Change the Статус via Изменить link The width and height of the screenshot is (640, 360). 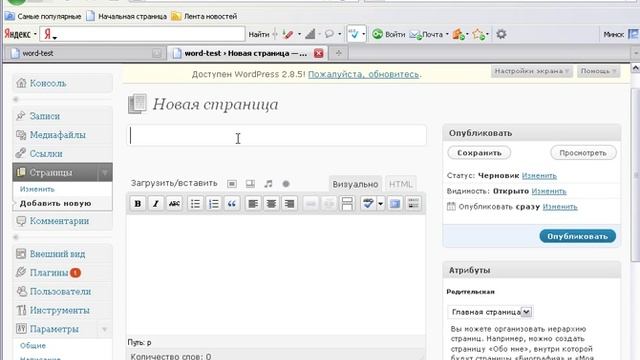tap(539, 176)
